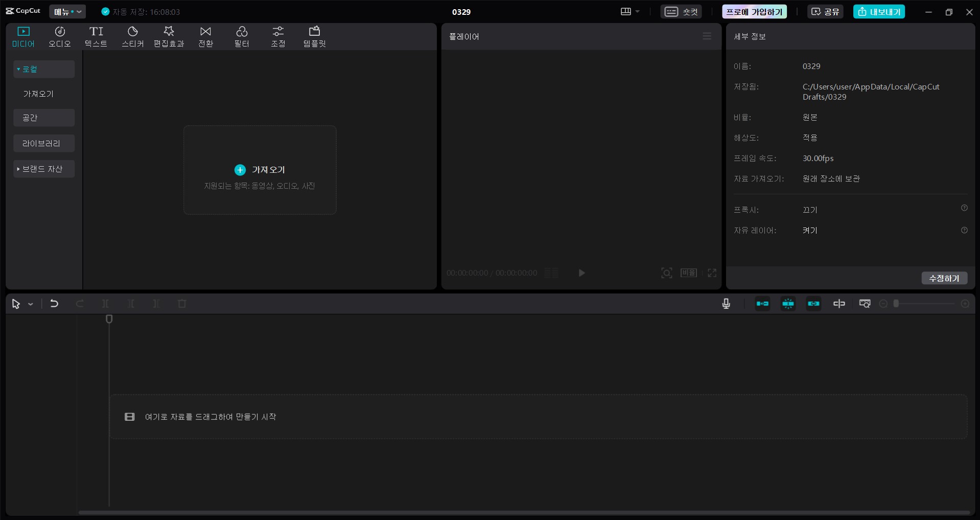Click the microphone record voiceover icon
Viewport: 980px width, 520px height.
pos(726,304)
